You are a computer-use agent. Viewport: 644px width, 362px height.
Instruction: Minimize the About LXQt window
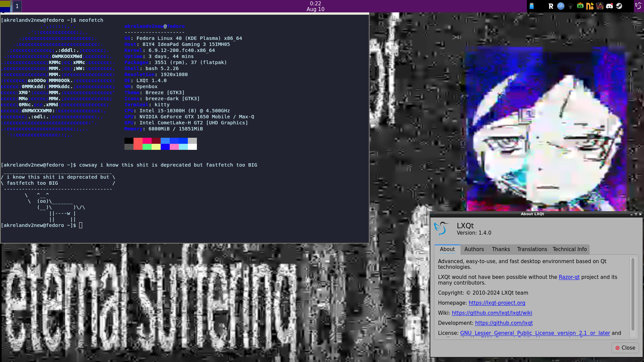click(x=632, y=214)
